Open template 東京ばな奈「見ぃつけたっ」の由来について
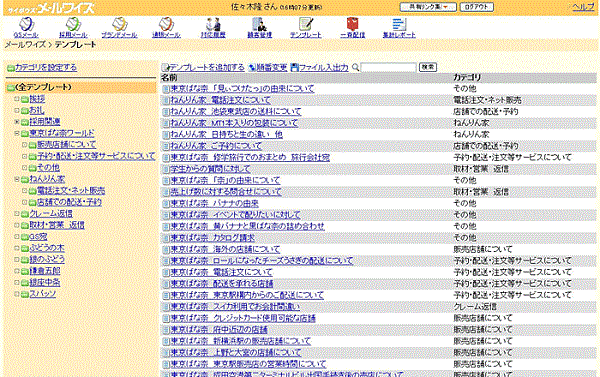The width and height of the screenshot is (600, 377). [242, 89]
